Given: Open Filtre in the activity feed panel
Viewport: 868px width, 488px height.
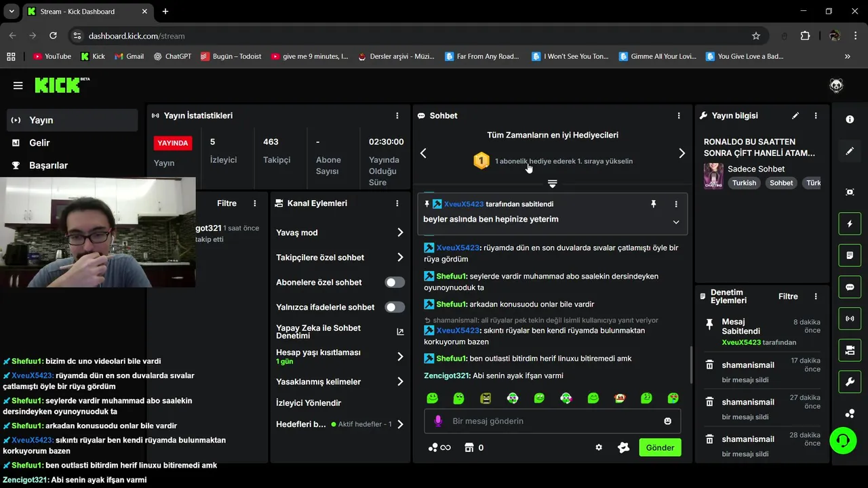Looking at the screenshot, I should pyautogui.click(x=226, y=203).
